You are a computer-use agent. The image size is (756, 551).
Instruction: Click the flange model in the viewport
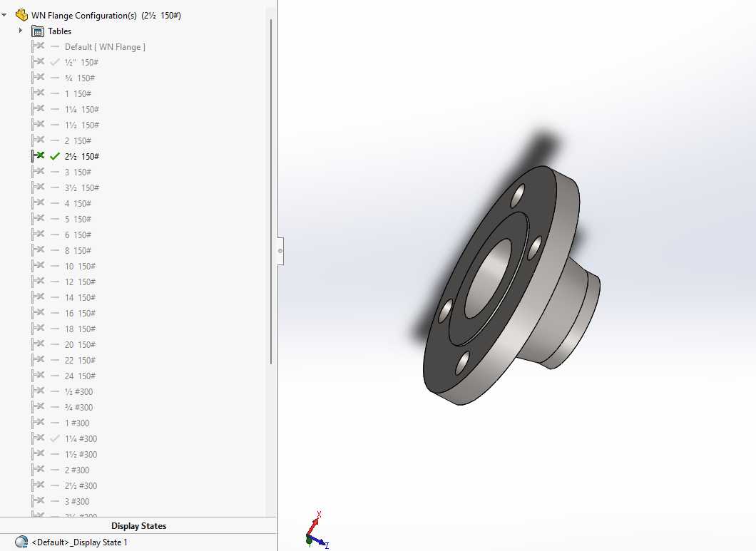point(511,285)
